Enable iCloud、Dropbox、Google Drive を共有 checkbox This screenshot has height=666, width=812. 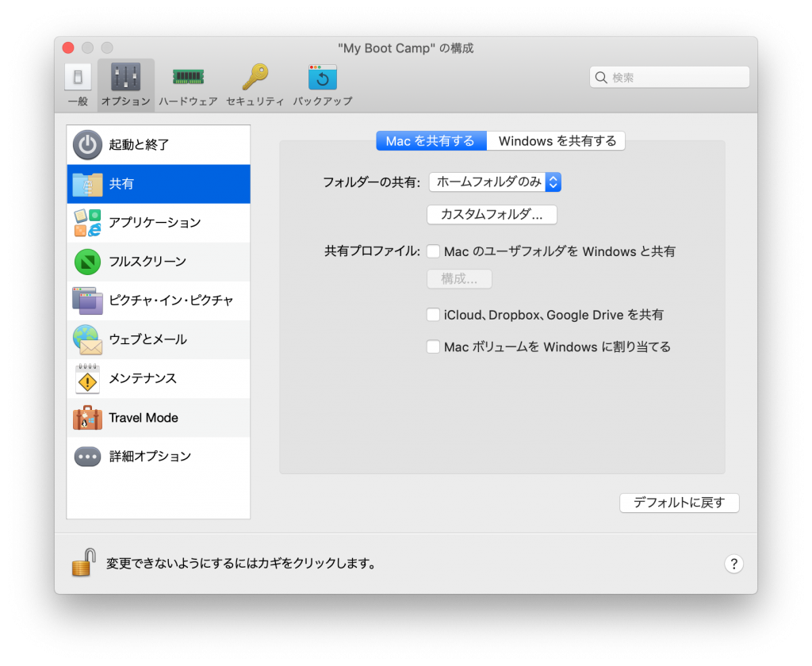pos(434,315)
